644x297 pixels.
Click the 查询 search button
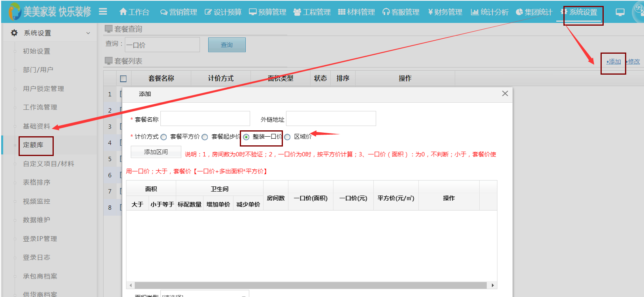(x=227, y=45)
